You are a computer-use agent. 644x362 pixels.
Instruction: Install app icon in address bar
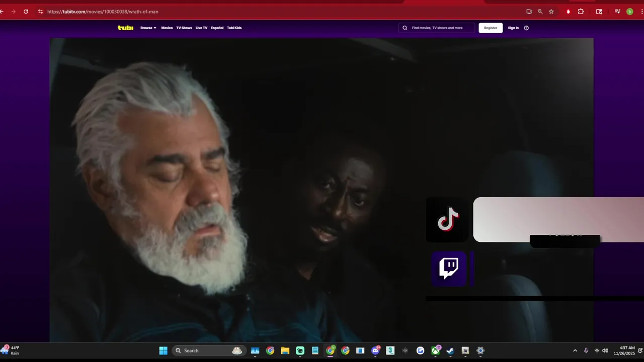529,12
